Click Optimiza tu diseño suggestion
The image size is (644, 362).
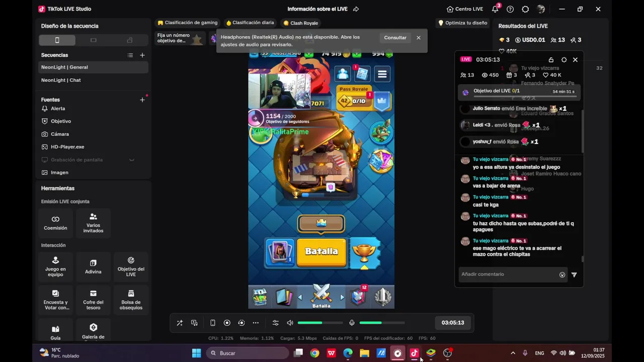click(463, 23)
